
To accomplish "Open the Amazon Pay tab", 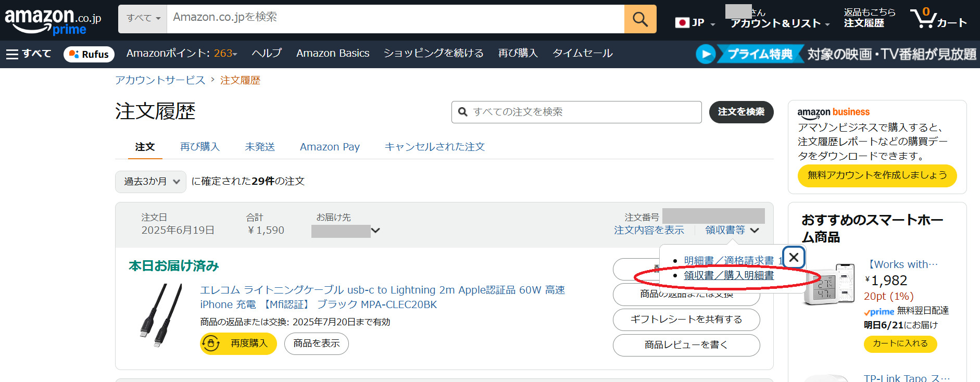I will click(330, 147).
